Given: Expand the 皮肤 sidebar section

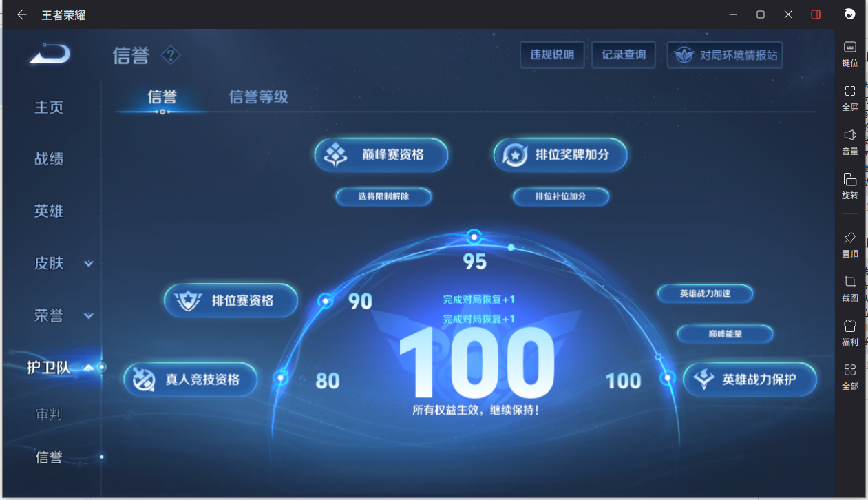Looking at the screenshot, I should coord(88,263).
